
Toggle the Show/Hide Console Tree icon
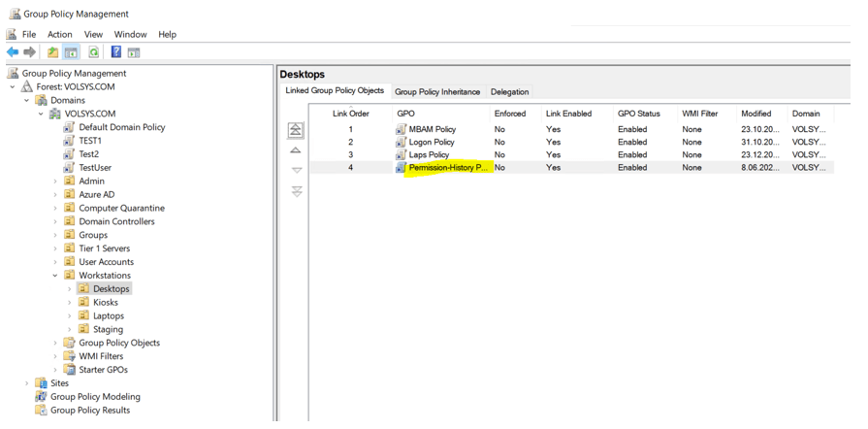[71, 52]
